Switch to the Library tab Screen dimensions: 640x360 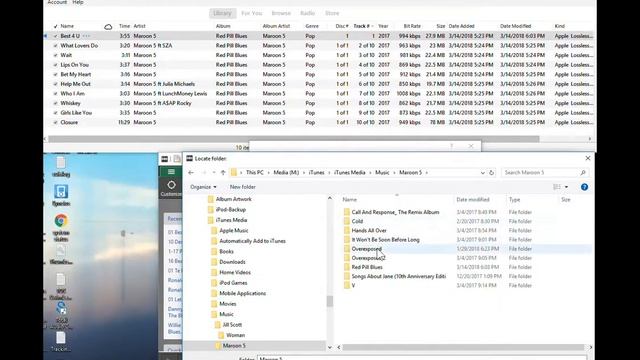click(222, 13)
